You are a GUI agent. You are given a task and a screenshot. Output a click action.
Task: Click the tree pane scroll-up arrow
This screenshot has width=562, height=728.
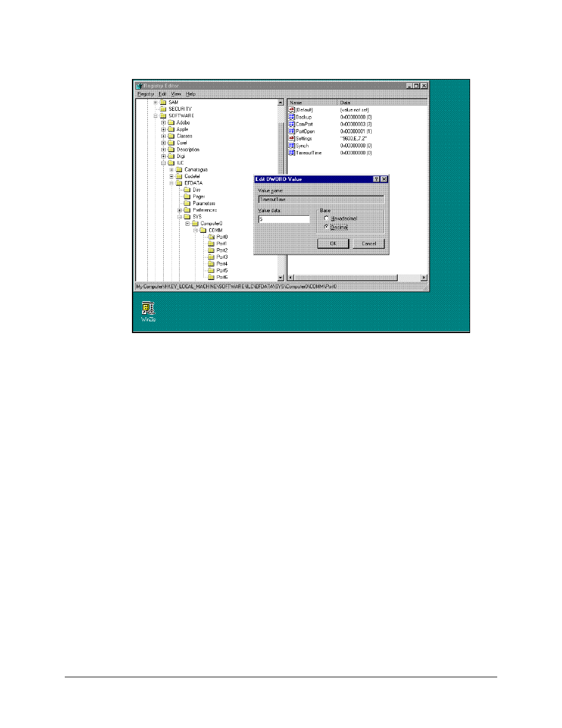280,103
